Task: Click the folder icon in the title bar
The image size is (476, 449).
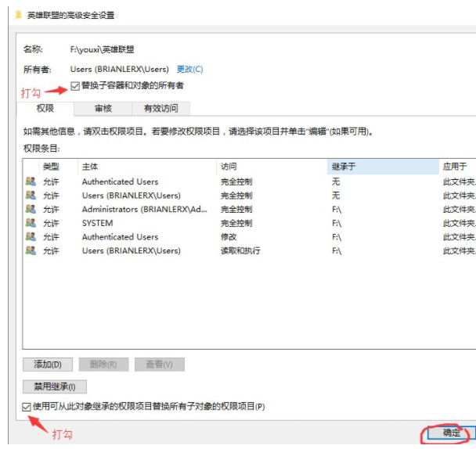Action: pos(18,14)
